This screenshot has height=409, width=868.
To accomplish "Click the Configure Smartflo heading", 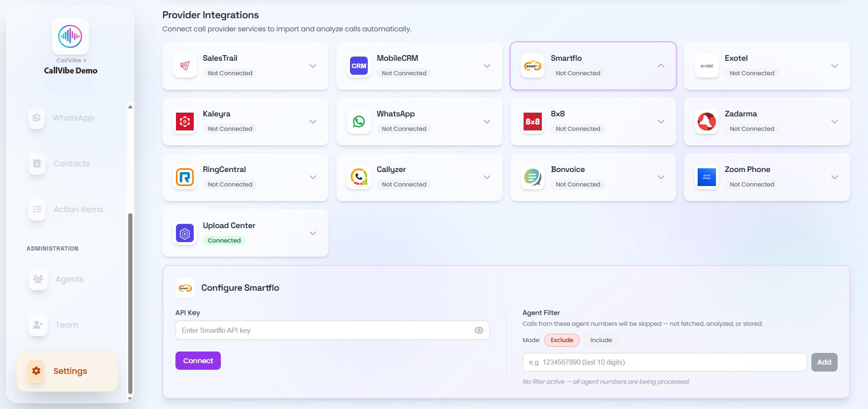I will coord(240,288).
